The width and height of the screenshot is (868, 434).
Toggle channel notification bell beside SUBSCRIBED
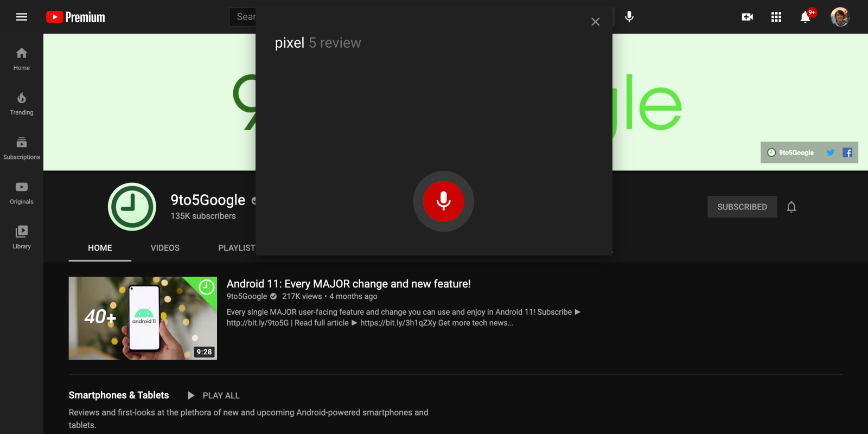(792, 207)
